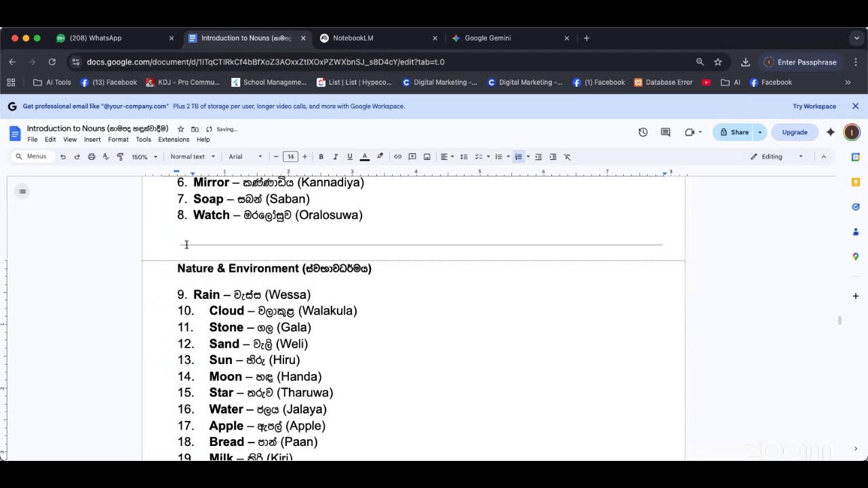This screenshot has height=488, width=868.
Task: Collapse the toolbar with chevron up
Action: point(823,157)
